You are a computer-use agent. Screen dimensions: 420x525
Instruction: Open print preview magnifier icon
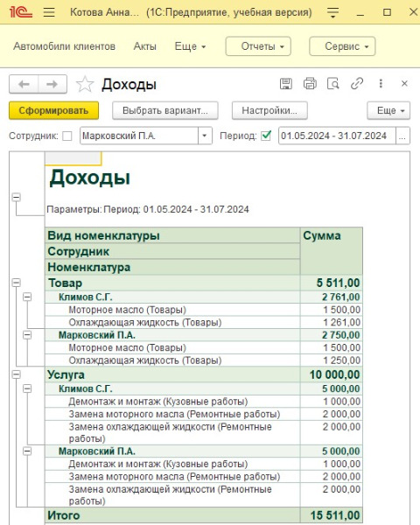tap(332, 84)
